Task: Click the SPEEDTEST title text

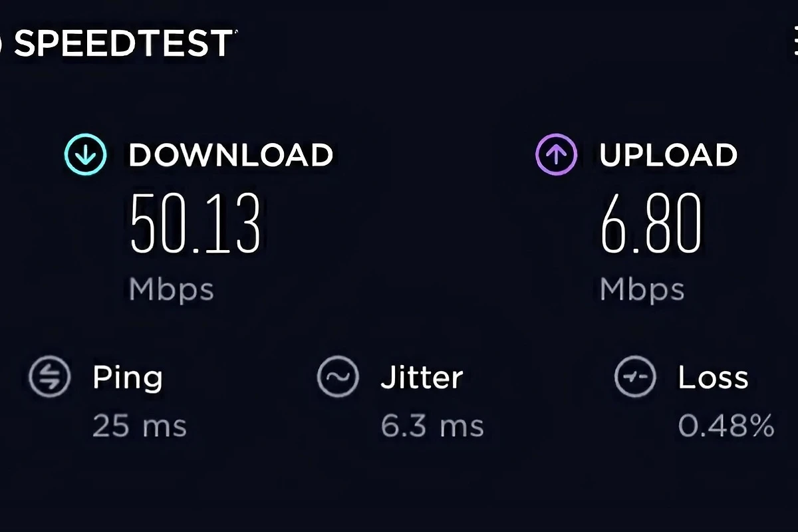Action: [x=123, y=43]
